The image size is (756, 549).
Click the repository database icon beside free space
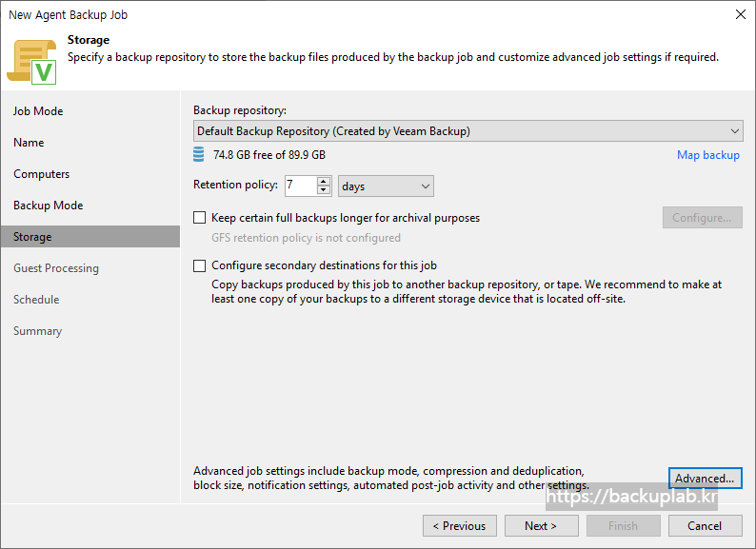(x=198, y=155)
